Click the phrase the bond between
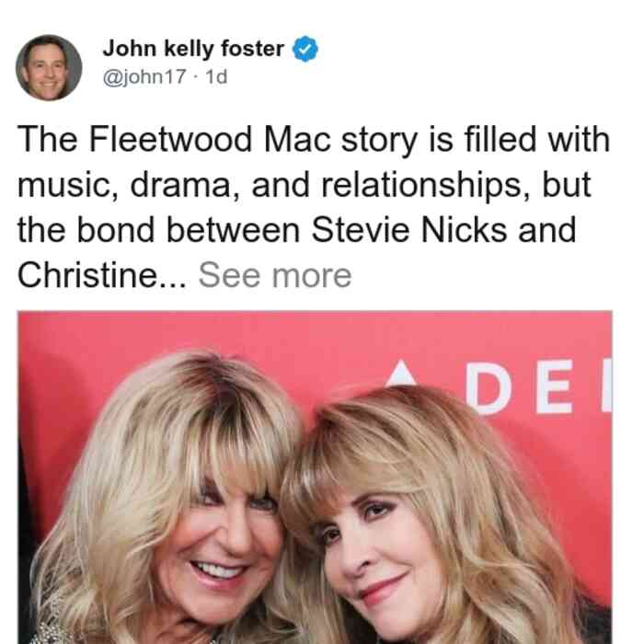Screen dimensions: 644x644 pyautogui.click(x=158, y=230)
